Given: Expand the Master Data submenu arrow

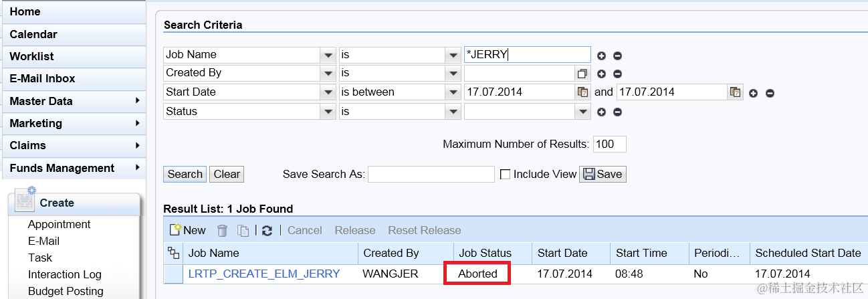Looking at the screenshot, I should 137,101.
